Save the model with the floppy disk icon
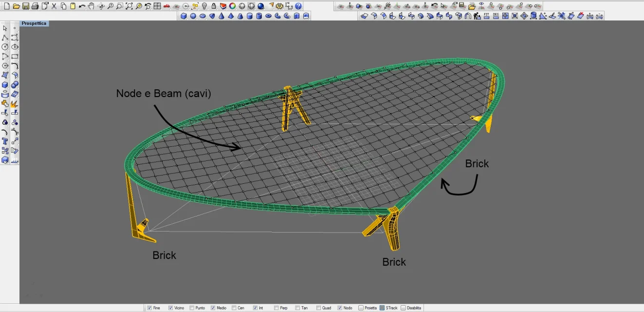 click(x=26, y=6)
